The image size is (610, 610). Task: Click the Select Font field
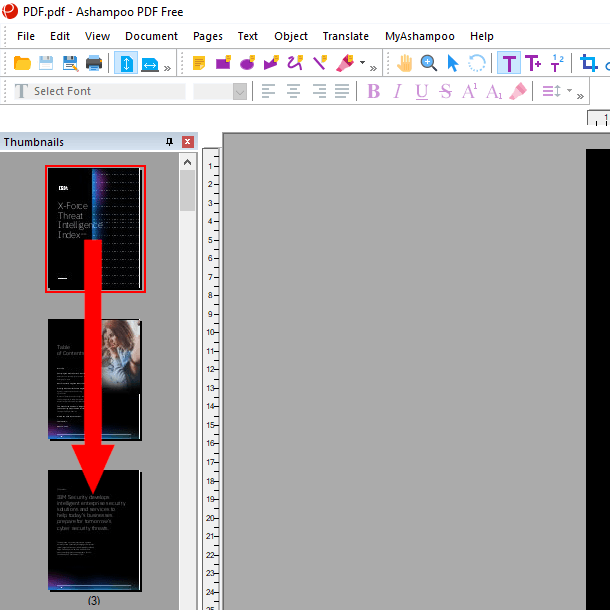tap(100, 91)
